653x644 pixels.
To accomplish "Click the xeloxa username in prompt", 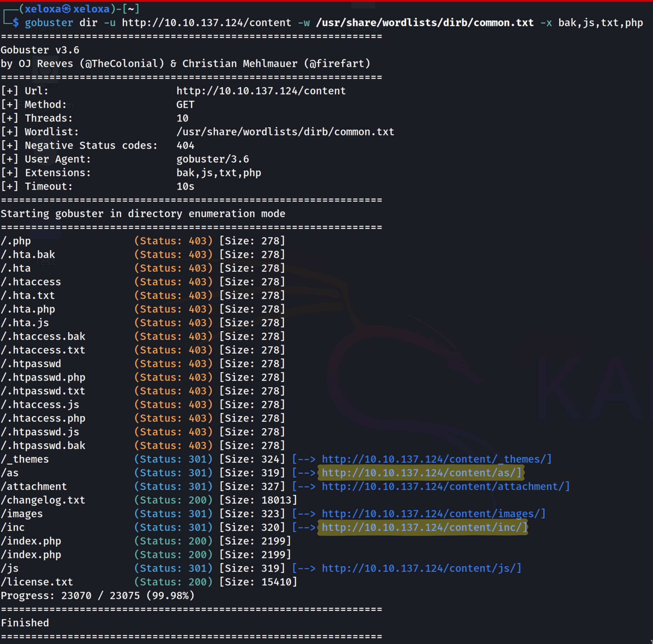I will coord(43,9).
